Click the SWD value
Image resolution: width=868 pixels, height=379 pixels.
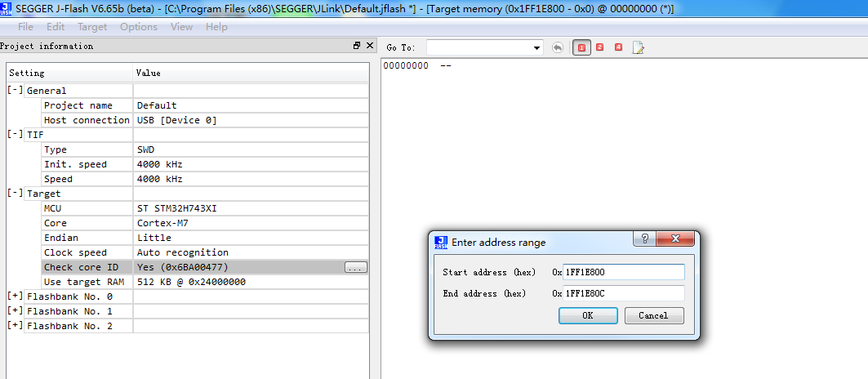click(x=146, y=149)
